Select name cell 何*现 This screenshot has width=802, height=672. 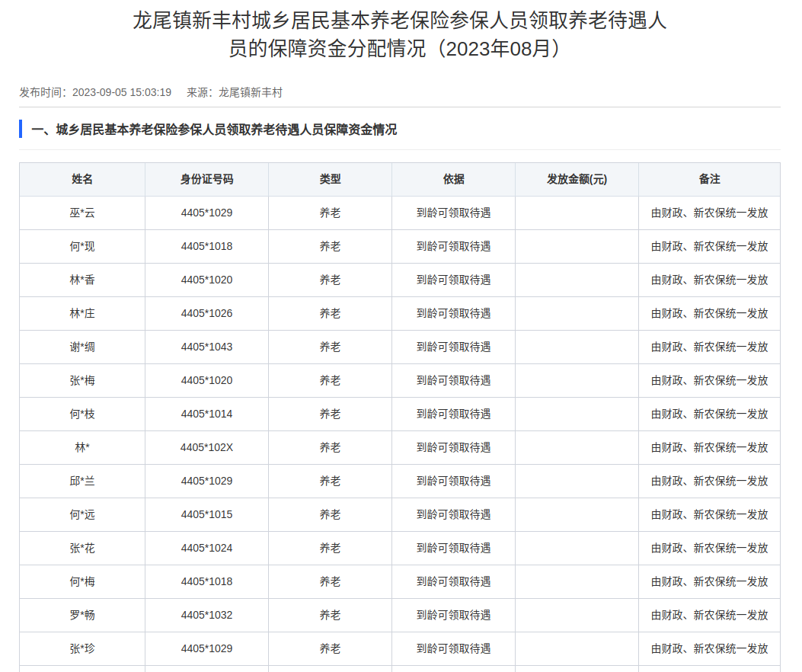tap(82, 246)
